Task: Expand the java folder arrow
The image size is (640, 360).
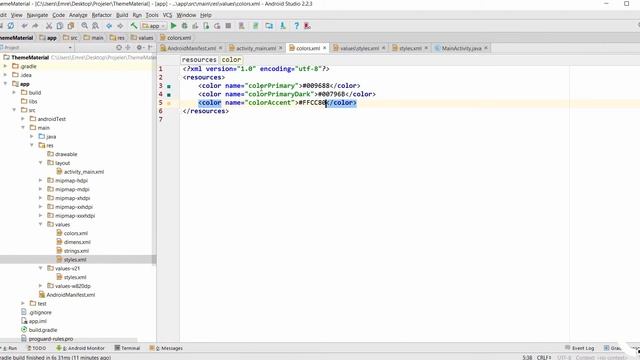Action: [32, 136]
